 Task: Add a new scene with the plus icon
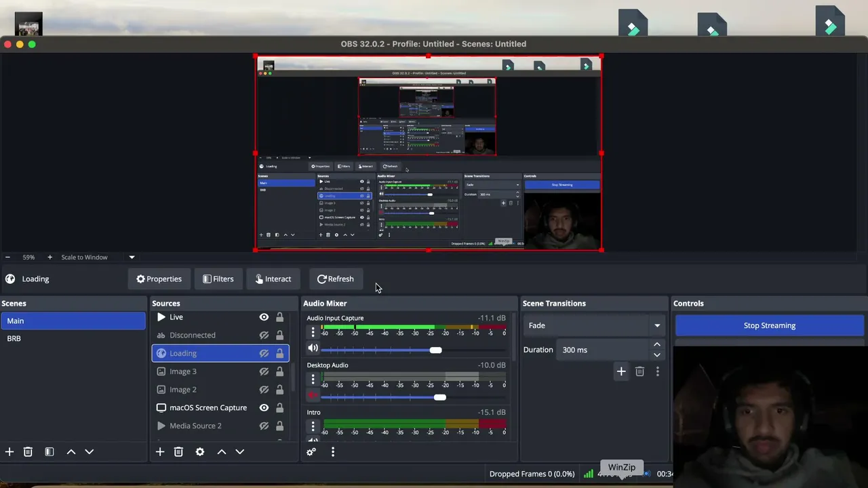[9, 452]
